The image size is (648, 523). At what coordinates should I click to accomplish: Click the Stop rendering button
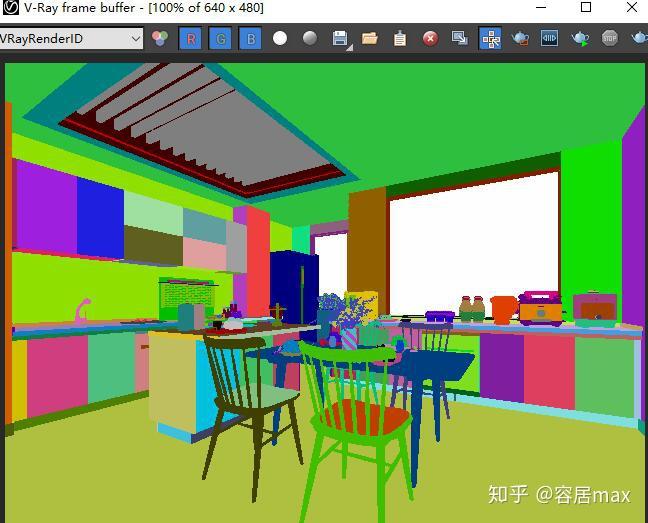[x=610, y=38]
